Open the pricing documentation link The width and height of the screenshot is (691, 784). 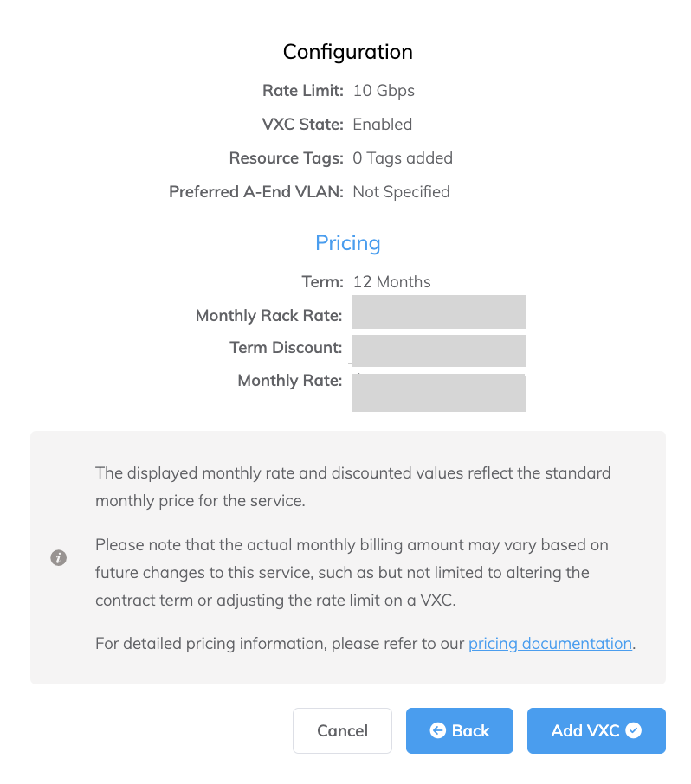[549, 643]
